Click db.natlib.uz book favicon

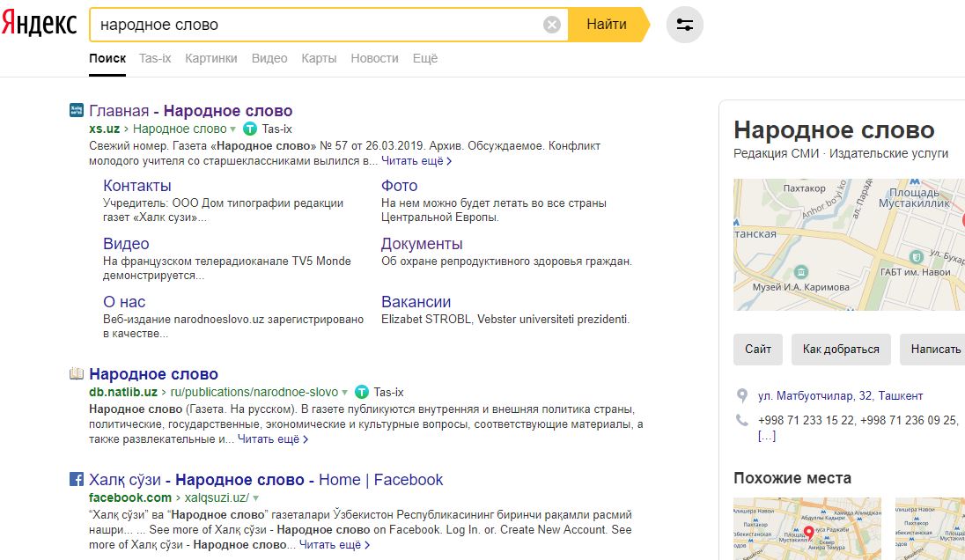point(77,373)
